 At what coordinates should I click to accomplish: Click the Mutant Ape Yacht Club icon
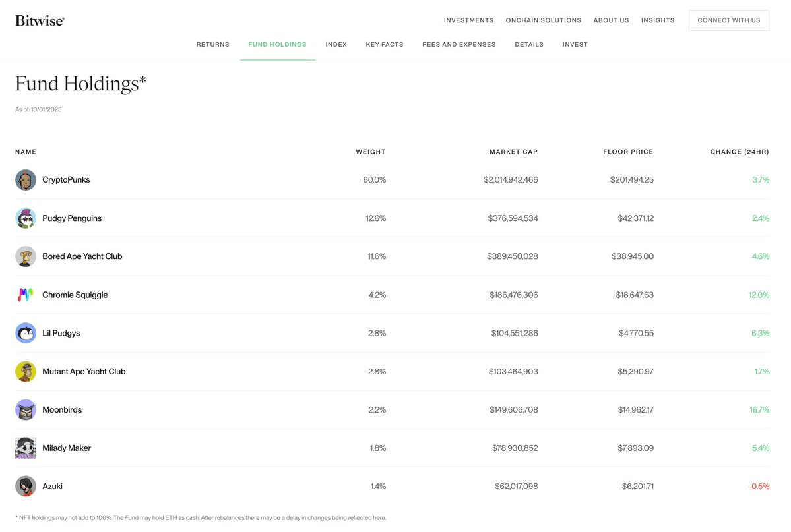click(x=26, y=371)
